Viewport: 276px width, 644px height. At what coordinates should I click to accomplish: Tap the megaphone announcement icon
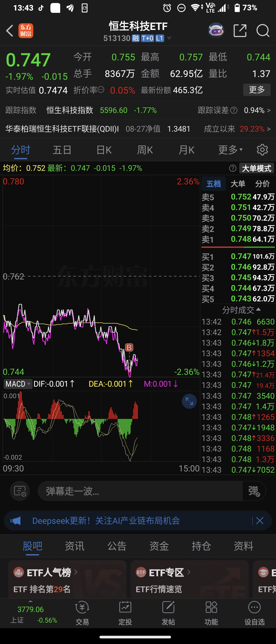pos(16,521)
